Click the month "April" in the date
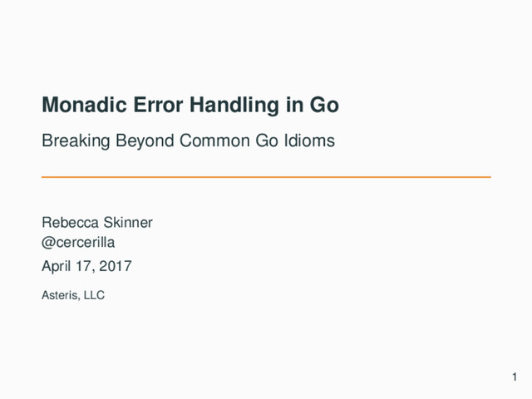The height and width of the screenshot is (399, 532). click(x=57, y=266)
